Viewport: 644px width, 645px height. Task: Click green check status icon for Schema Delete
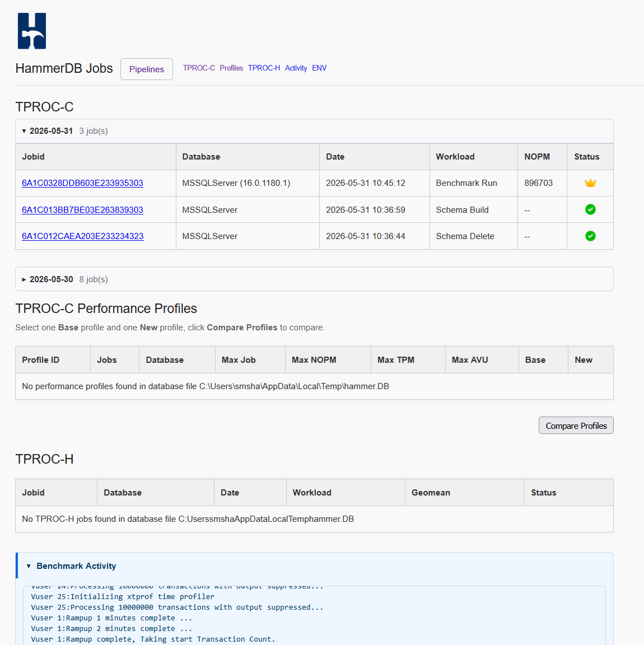pyautogui.click(x=590, y=236)
